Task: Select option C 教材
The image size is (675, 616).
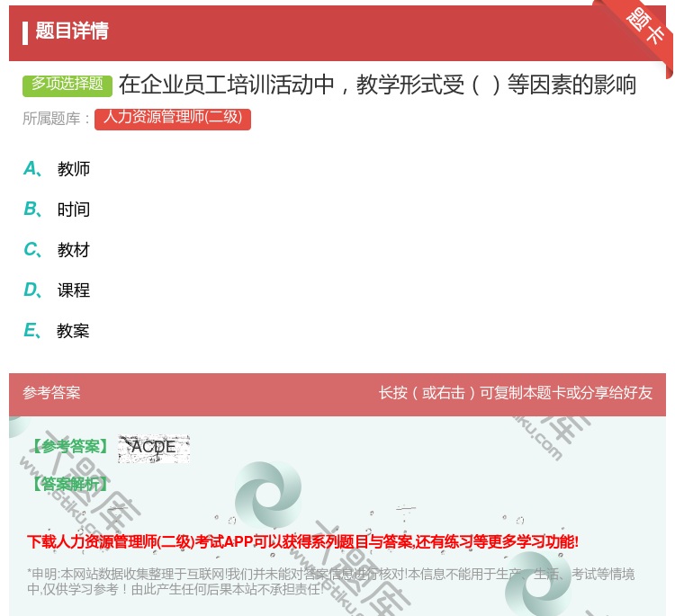Action: point(57,250)
